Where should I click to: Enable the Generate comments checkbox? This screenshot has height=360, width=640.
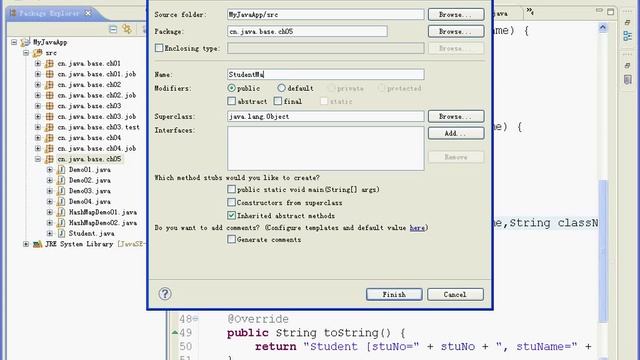[231, 239]
